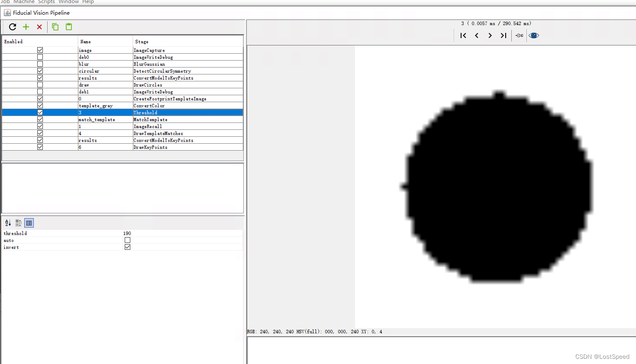Delete the selected stage with red X
636x364 pixels.
[39, 27]
